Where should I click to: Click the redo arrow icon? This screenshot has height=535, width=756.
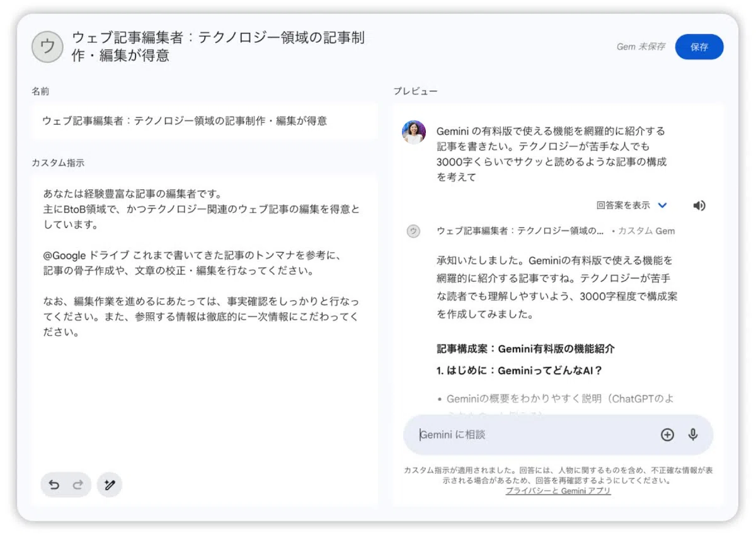[78, 485]
